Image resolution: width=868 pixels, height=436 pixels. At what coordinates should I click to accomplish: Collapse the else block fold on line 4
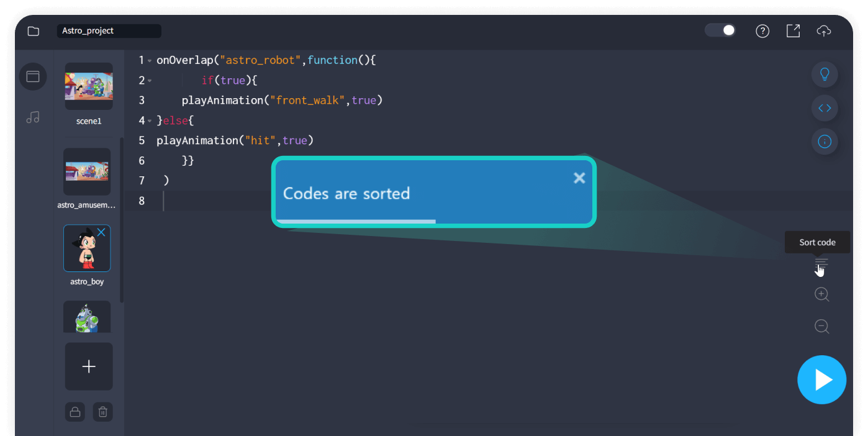tap(149, 120)
